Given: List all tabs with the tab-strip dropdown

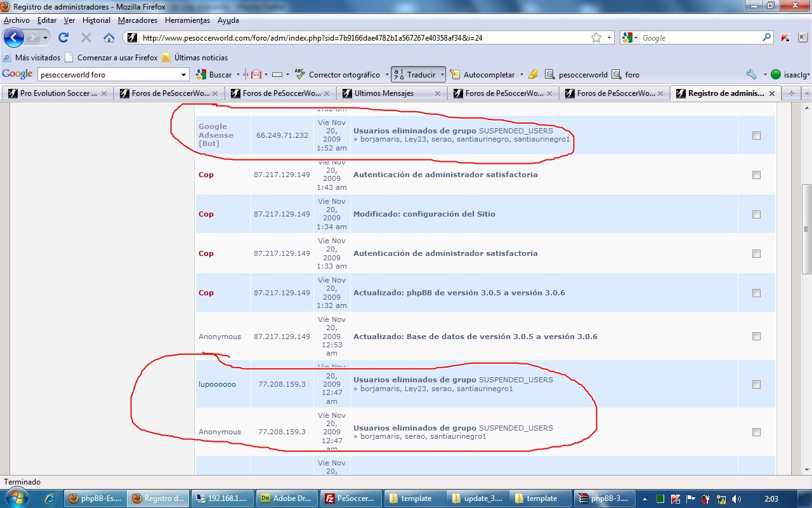Looking at the screenshot, I should pos(806,93).
